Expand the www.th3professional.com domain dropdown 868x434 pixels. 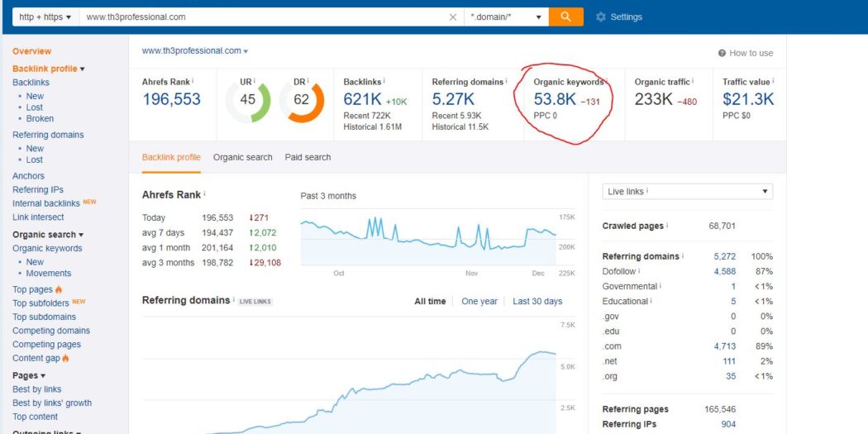click(246, 51)
